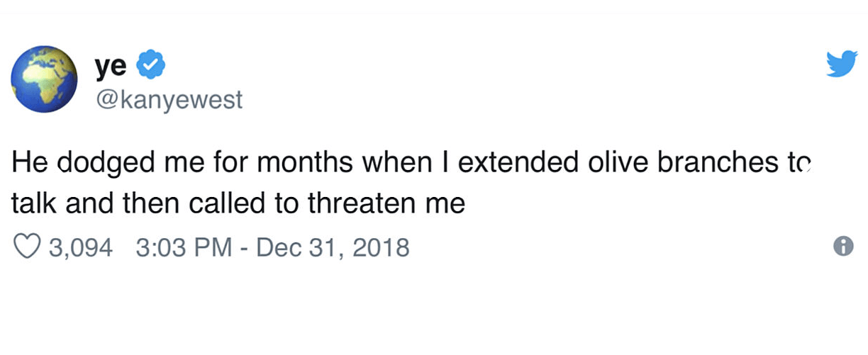Click the Dec 31, 2018 date
Image resolution: width=868 pixels, height=355 pixels.
pos(331,247)
